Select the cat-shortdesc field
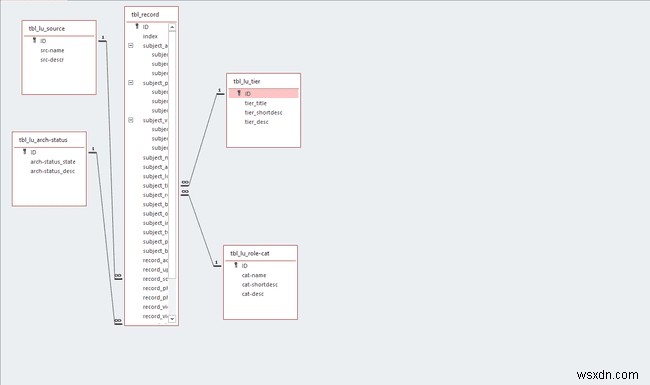This screenshot has width=650, height=385. [260, 285]
